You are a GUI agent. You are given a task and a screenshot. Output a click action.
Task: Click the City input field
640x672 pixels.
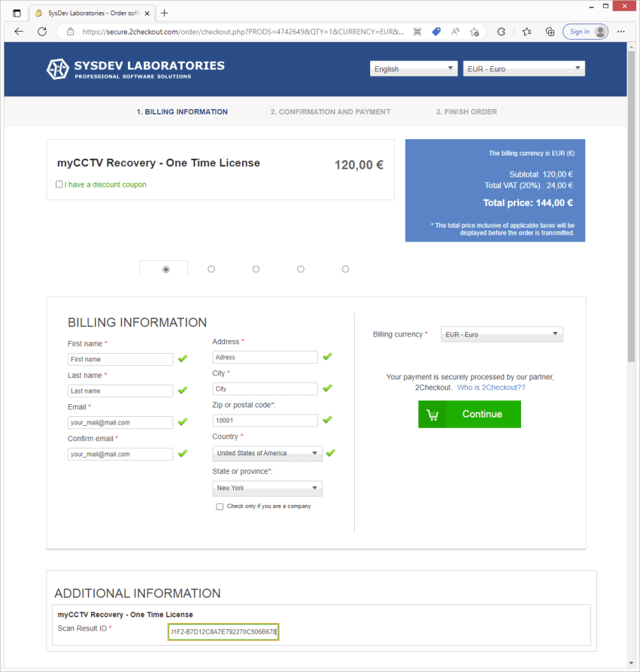[265, 389]
